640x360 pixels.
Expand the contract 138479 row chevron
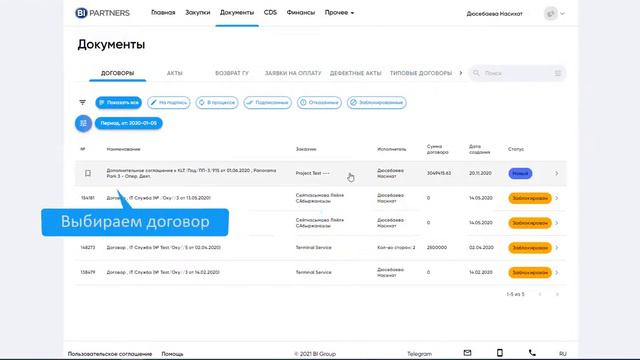pyautogui.click(x=557, y=273)
